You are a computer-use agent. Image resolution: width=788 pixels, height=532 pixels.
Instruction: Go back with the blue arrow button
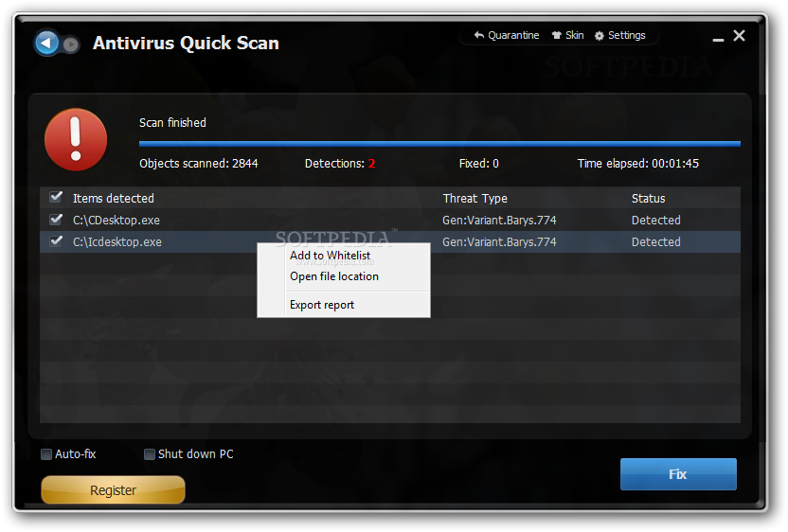(46, 43)
